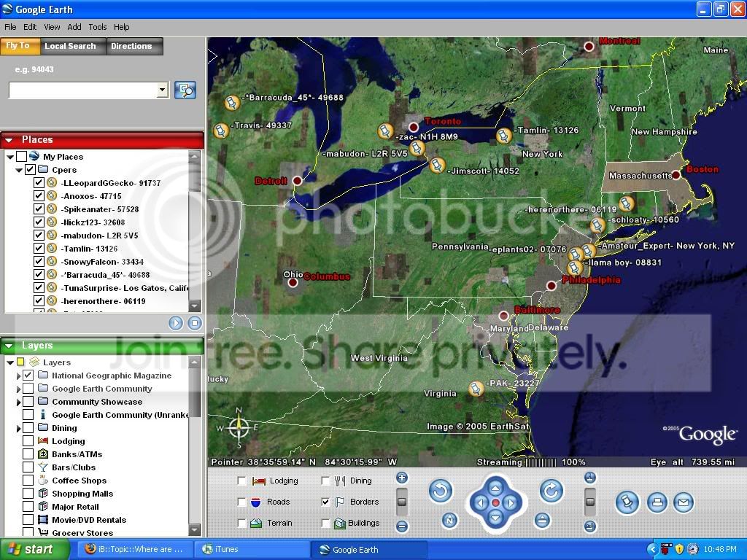Click the herenorthere- 06119 map placemark
The width and height of the screenshot is (747, 560).
pos(626,203)
